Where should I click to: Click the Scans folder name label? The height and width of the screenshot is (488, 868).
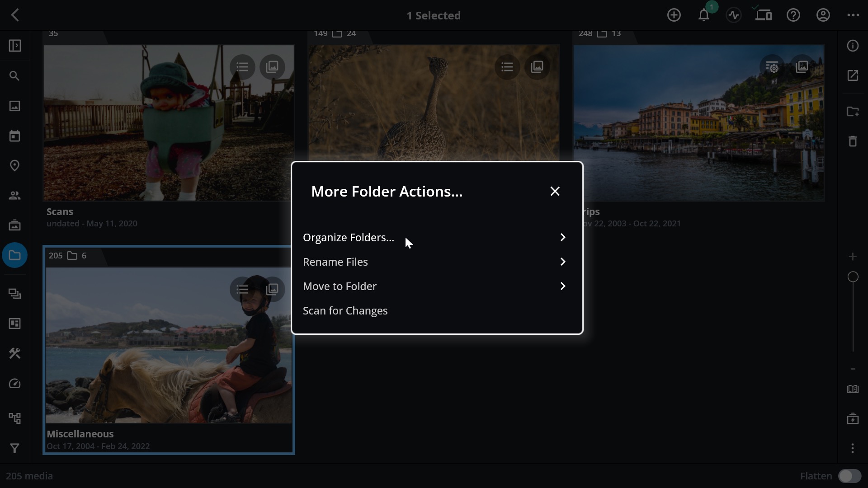click(x=60, y=211)
